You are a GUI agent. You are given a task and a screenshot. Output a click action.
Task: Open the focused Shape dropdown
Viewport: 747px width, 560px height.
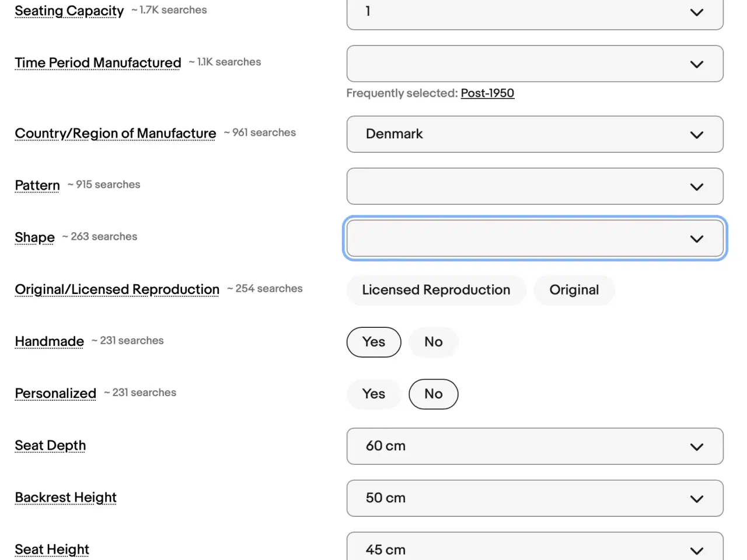[534, 238]
